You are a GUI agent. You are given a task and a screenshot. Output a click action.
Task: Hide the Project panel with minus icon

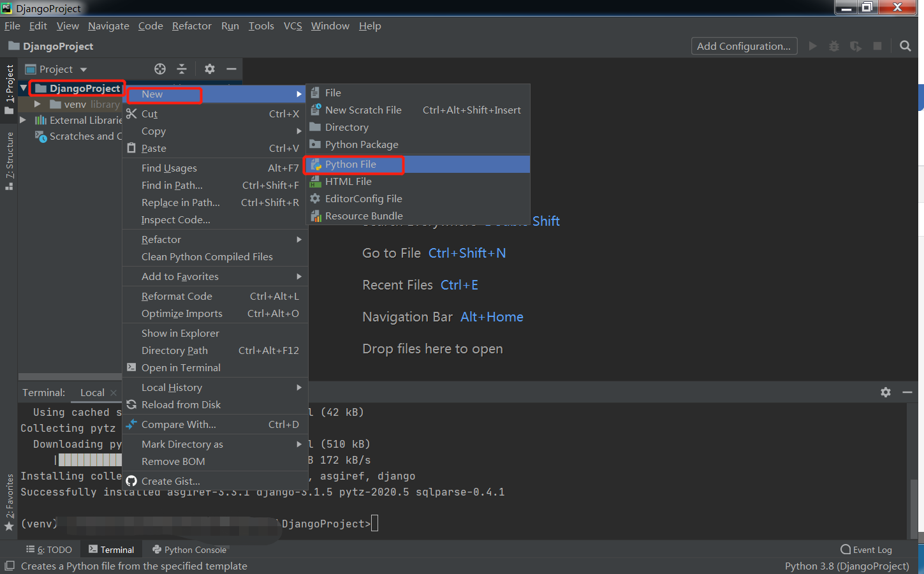tap(231, 69)
